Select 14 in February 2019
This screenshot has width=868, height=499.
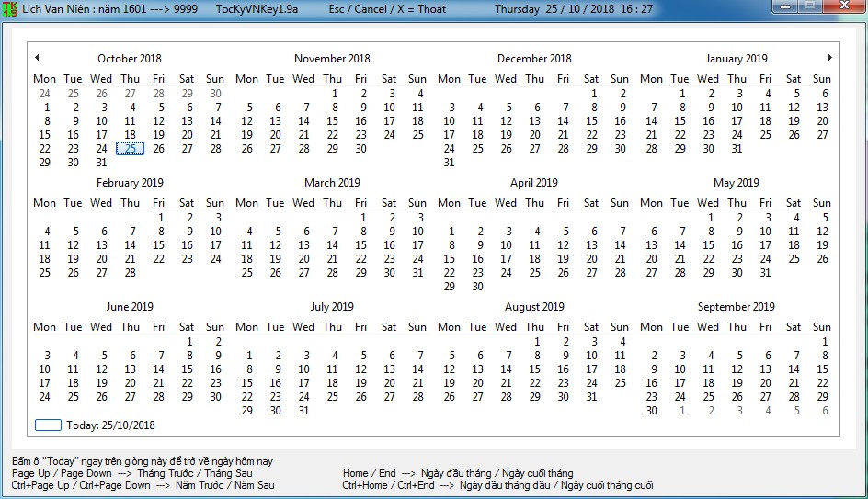[x=130, y=245]
